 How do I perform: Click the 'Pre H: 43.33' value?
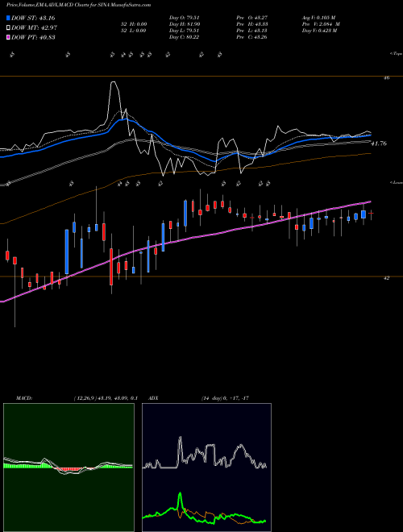point(252,24)
